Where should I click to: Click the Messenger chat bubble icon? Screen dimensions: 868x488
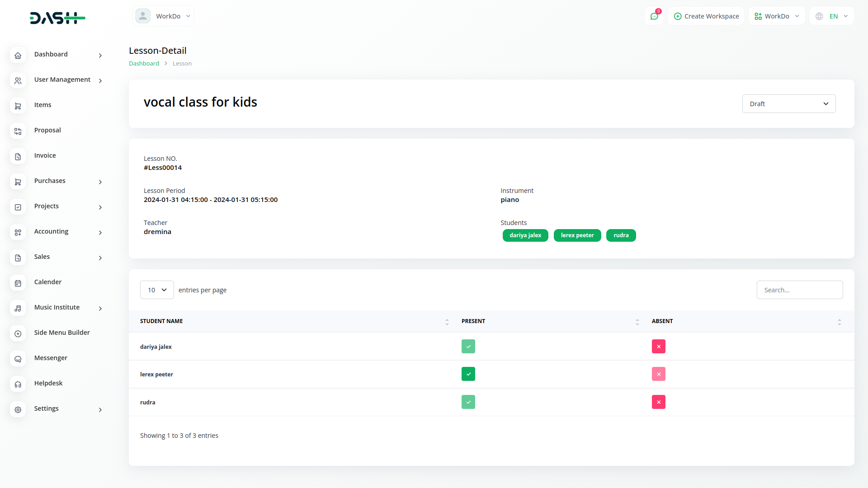point(18,359)
